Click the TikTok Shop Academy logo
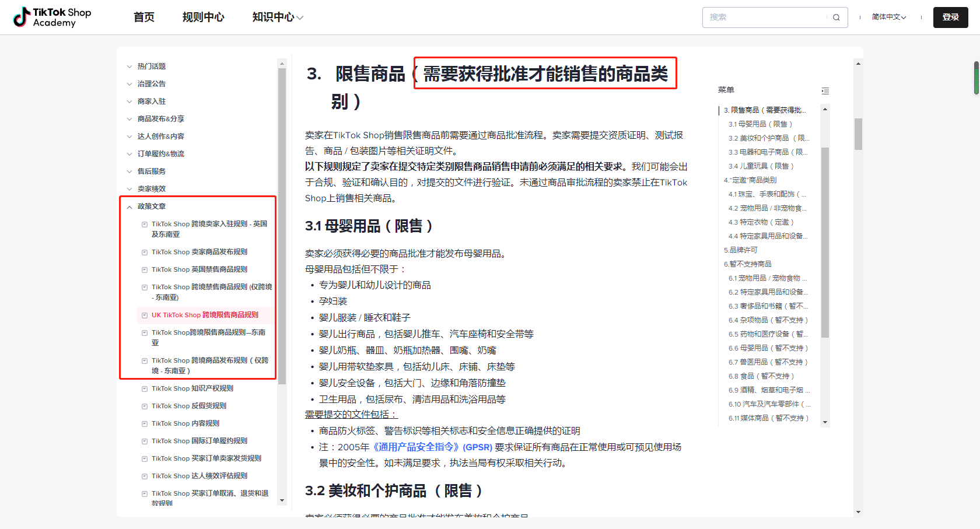Image resolution: width=980 pixels, height=529 pixels. pos(52,17)
